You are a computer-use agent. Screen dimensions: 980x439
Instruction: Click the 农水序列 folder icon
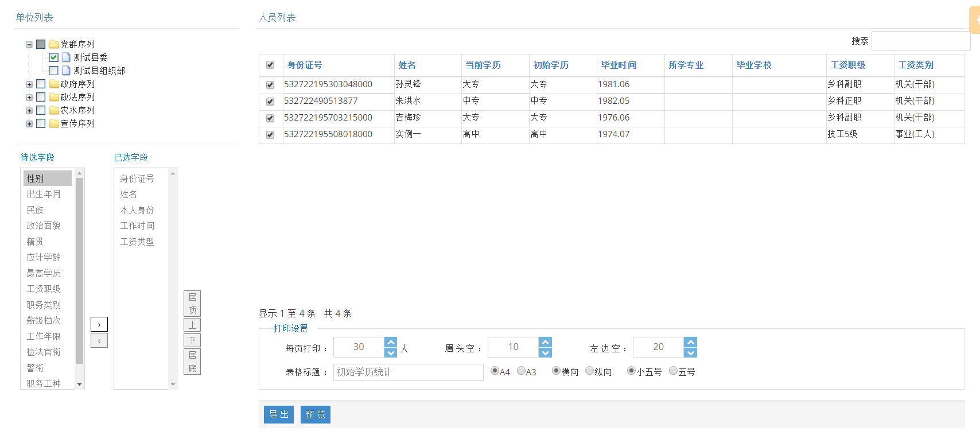(54, 110)
